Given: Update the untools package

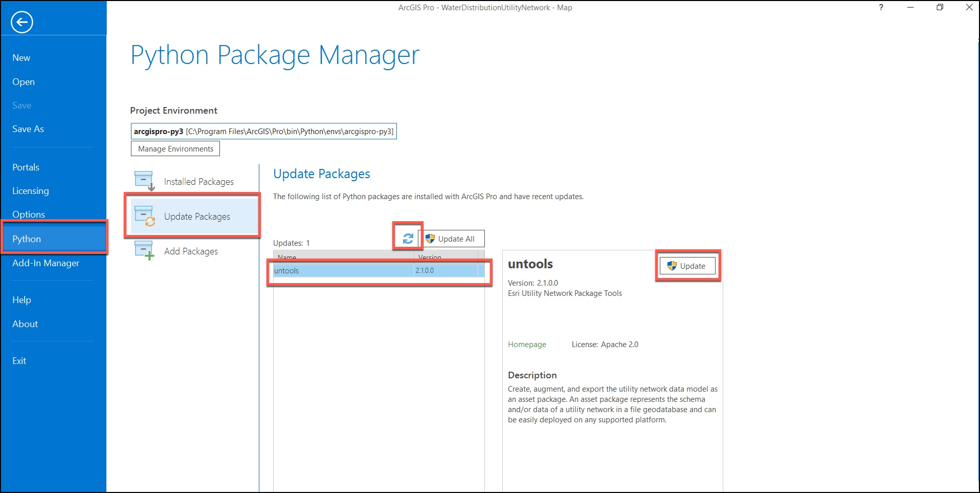Looking at the screenshot, I should click(687, 266).
